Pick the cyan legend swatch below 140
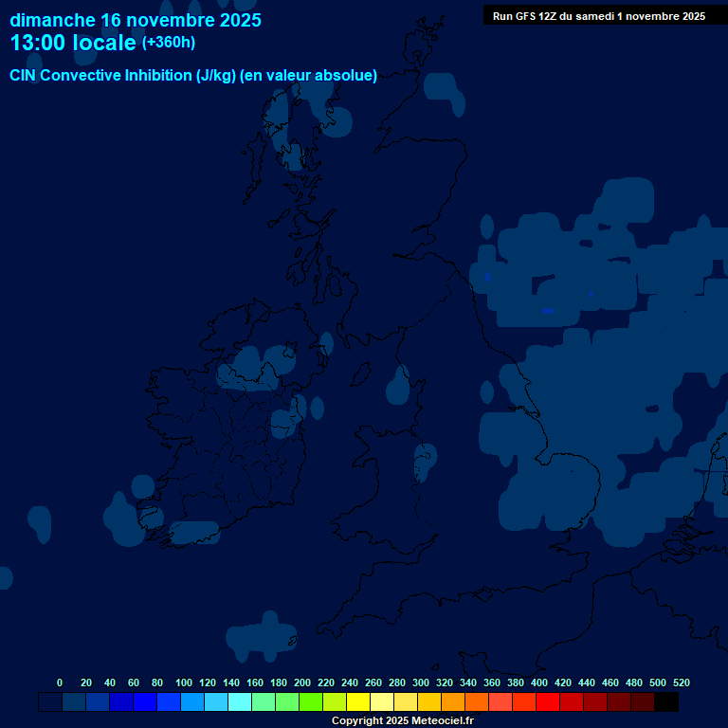This screenshot has height=728, width=728. (x=240, y=702)
